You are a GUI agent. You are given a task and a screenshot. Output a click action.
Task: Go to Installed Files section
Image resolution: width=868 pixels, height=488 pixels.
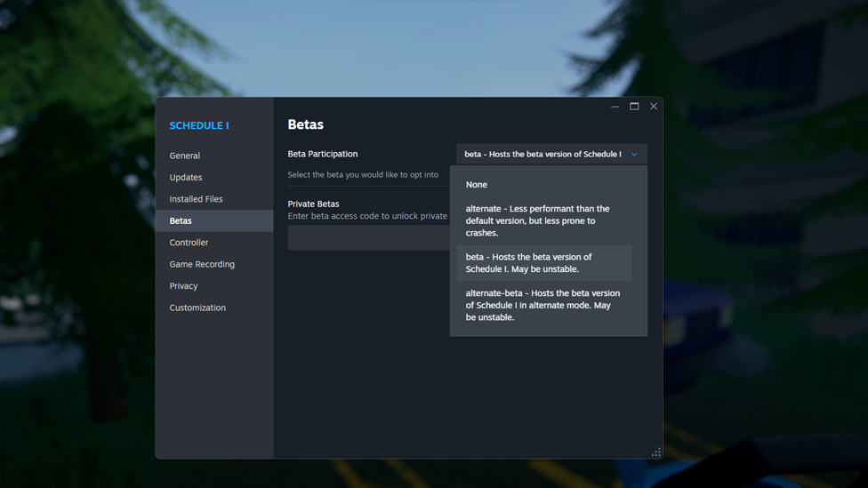coord(214,198)
